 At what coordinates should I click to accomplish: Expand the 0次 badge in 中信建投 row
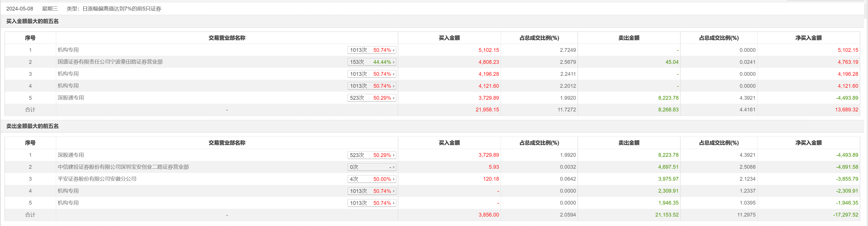372,167
